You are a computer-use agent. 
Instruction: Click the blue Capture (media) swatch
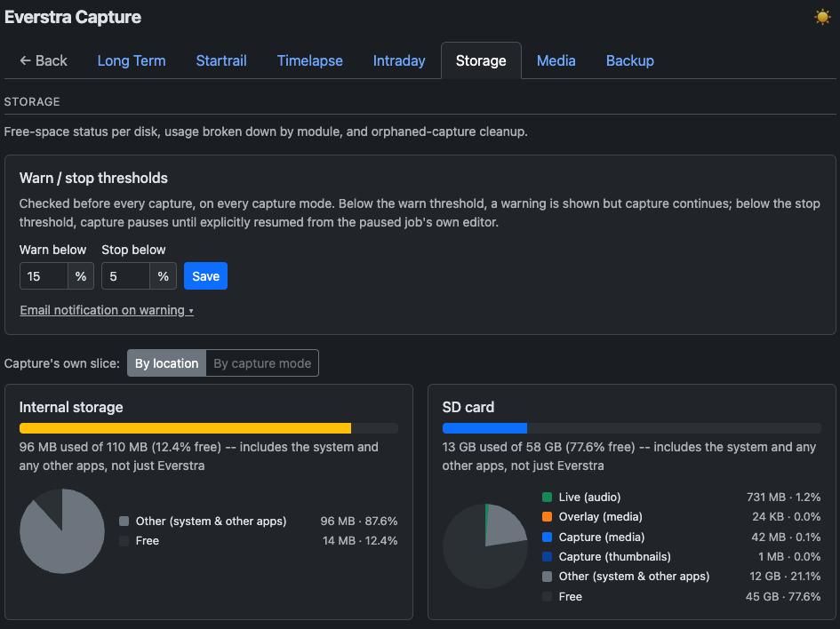pyautogui.click(x=547, y=537)
